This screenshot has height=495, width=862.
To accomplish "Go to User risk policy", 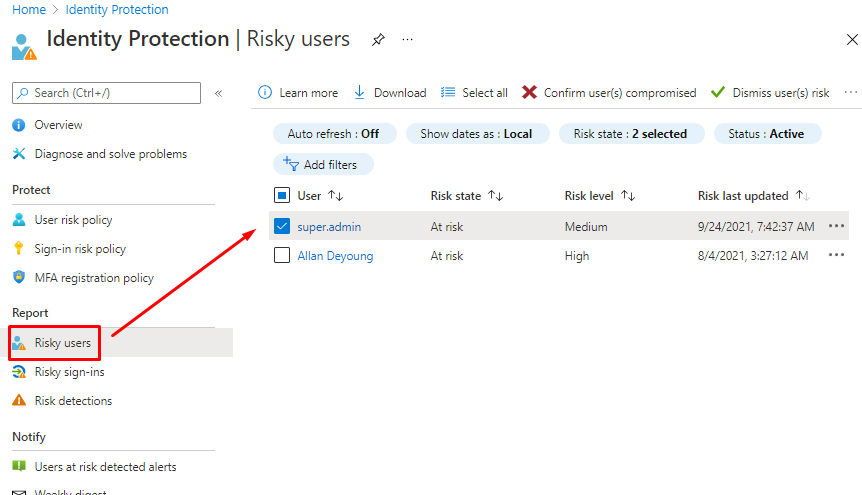I will 73,220.
